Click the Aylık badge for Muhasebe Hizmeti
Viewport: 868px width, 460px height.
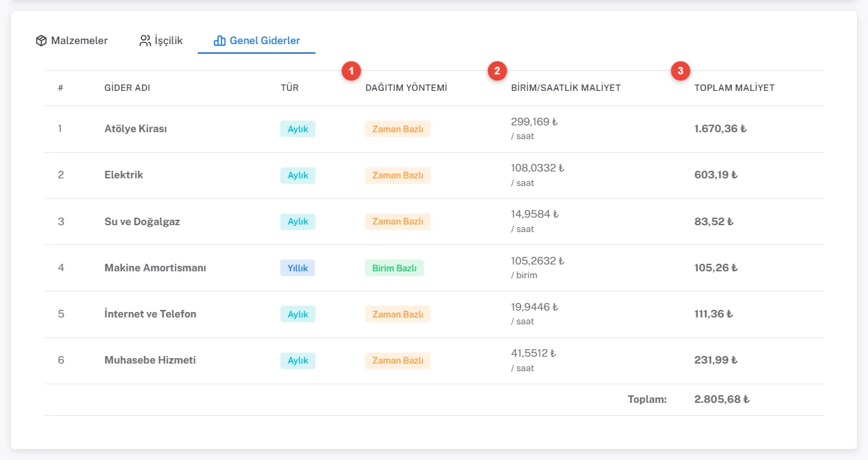click(x=298, y=360)
